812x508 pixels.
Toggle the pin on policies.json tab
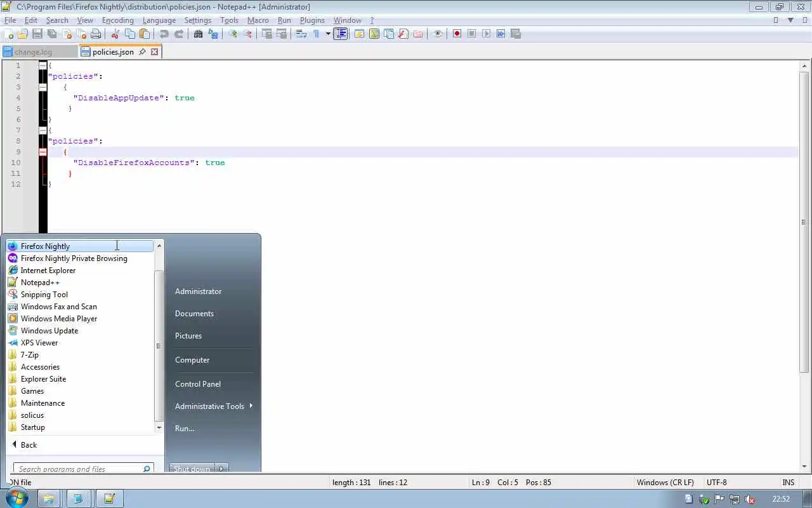point(142,52)
